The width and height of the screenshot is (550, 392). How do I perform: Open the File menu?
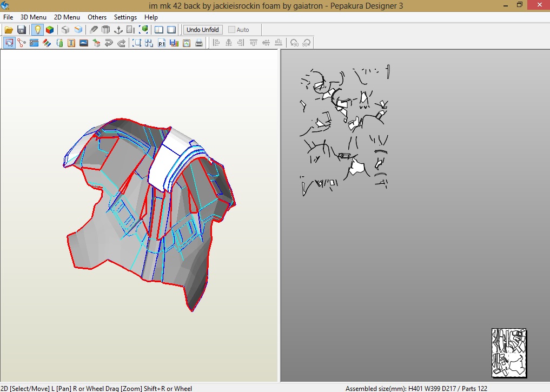click(8, 17)
